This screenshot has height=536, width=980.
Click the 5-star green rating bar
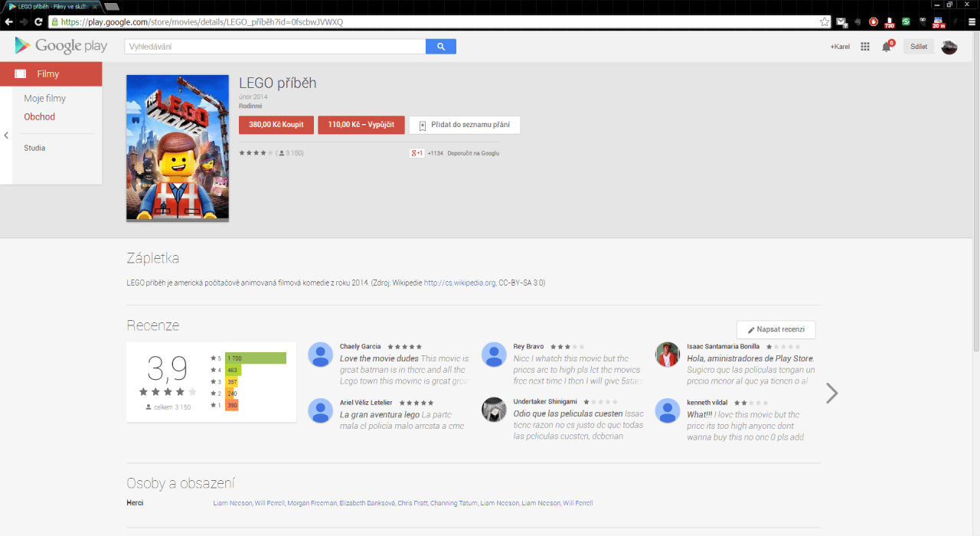tap(256, 358)
